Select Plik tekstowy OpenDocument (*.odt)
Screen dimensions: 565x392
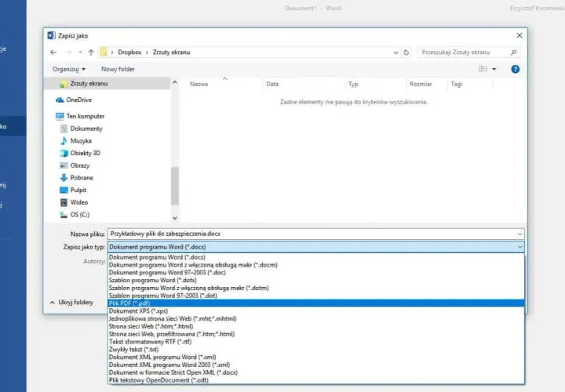[x=316, y=380]
